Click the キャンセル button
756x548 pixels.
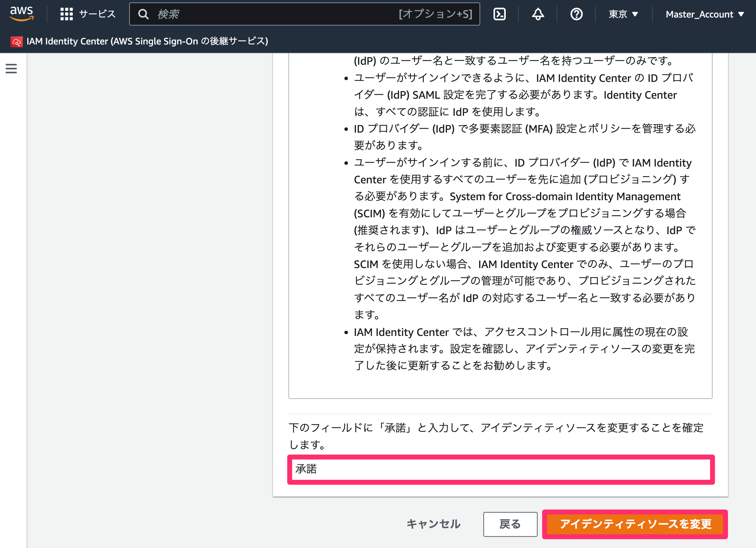(x=434, y=524)
